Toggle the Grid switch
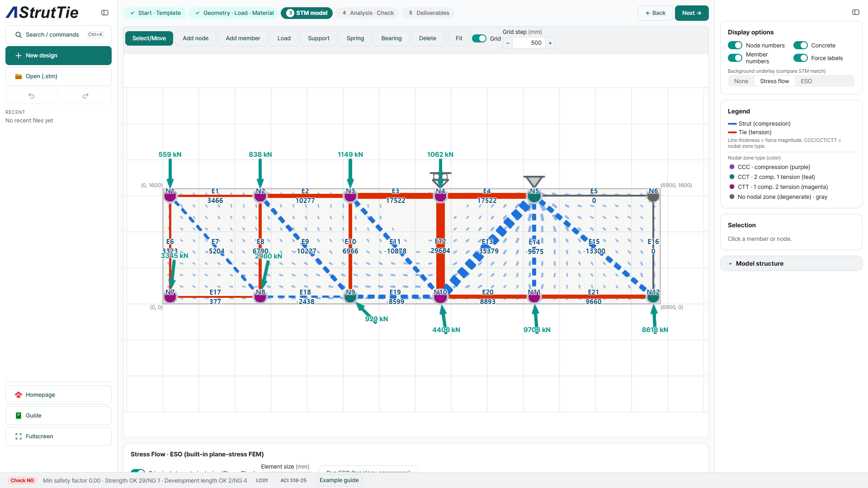Screen dimensions: 868x488 [479, 38]
